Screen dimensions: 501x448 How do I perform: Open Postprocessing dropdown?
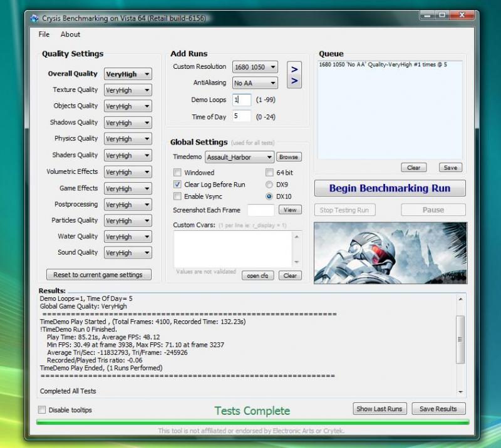[128, 205]
